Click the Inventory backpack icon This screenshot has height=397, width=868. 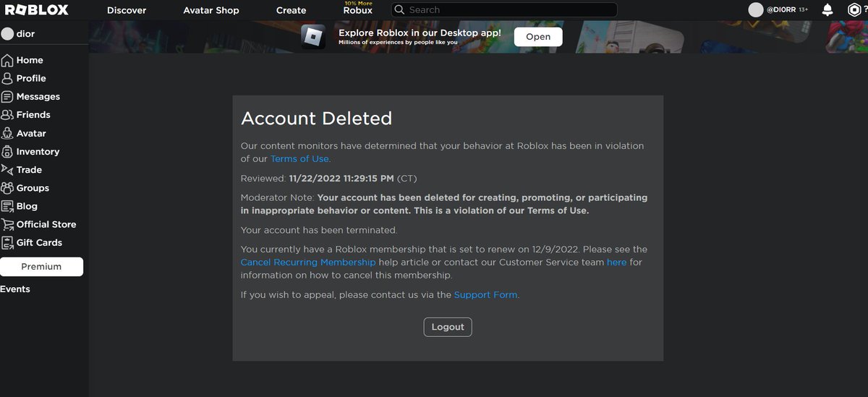(x=7, y=151)
